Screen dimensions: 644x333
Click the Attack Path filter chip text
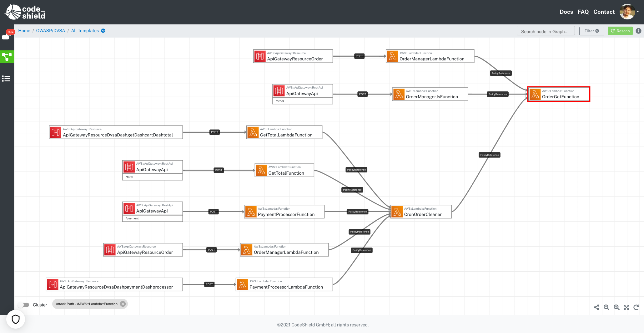87,304
